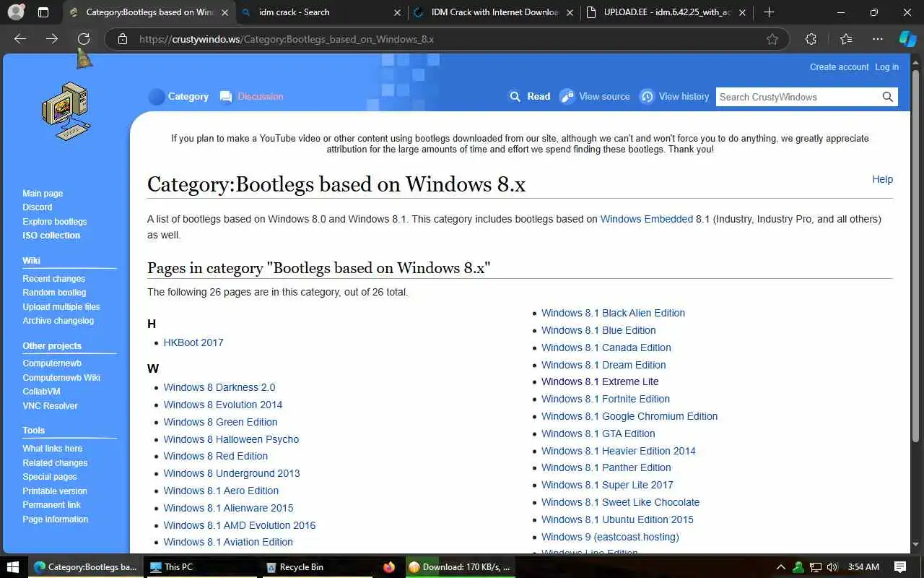Open Windows 8.1 Alienware 2015 link
924x578 pixels.
228,508
